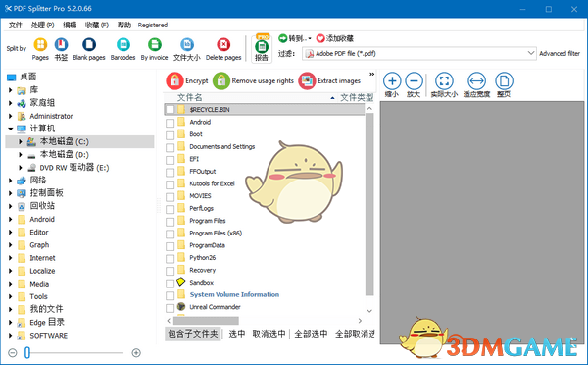Open the Advanced filter link
The height and width of the screenshot is (365, 588).
(x=560, y=53)
